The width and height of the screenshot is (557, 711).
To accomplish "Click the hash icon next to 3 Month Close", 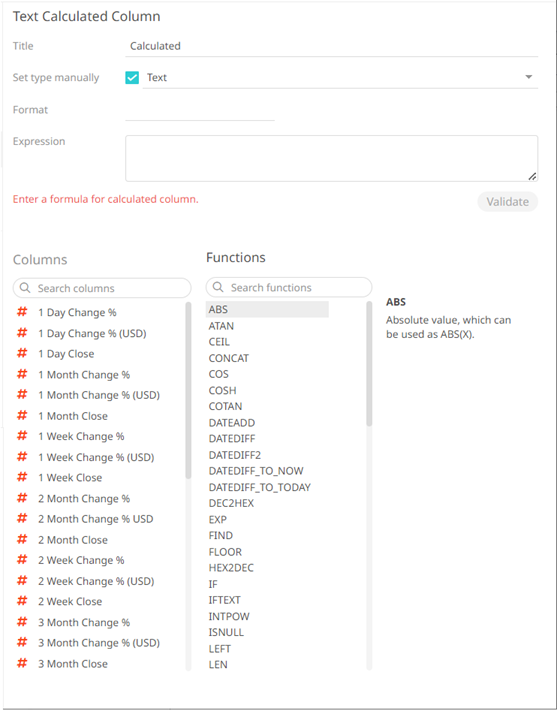I will (22, 663).
